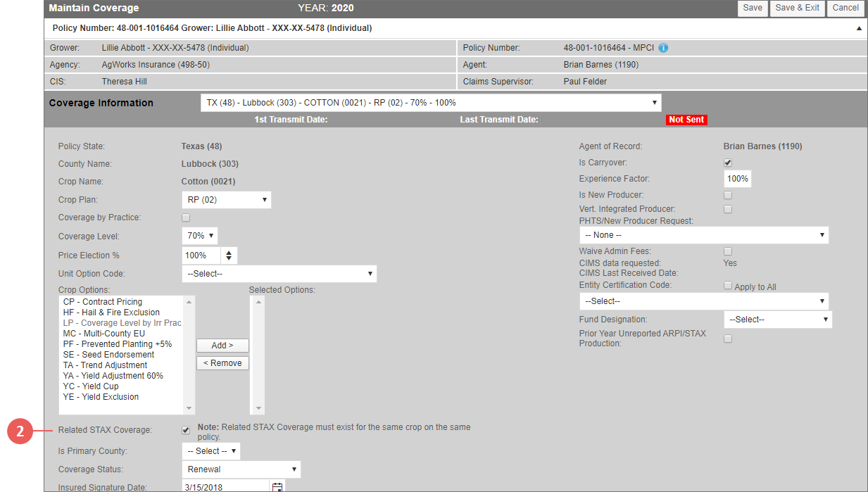Uncheck the Related STAX Coverage checkbox
The image size is (868, 492).
tap(186, 429)
